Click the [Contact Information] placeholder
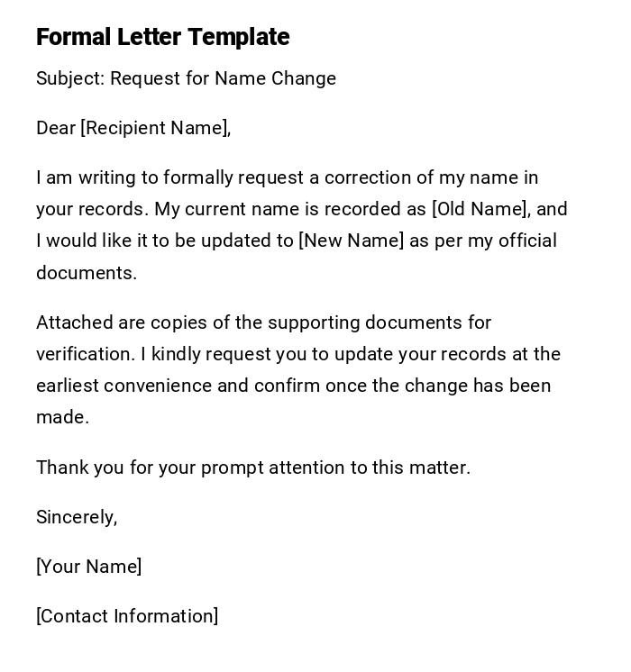 pyautogui.click(x=127, y=616)
